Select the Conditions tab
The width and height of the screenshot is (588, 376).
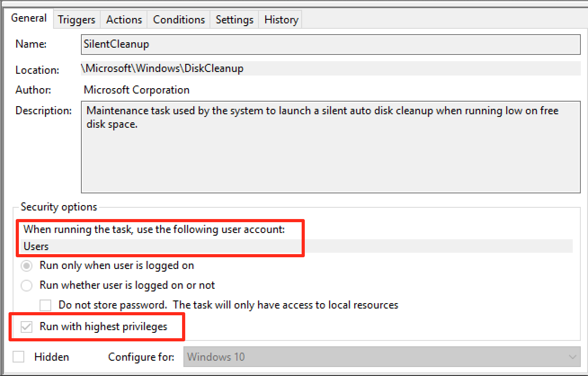179,20
